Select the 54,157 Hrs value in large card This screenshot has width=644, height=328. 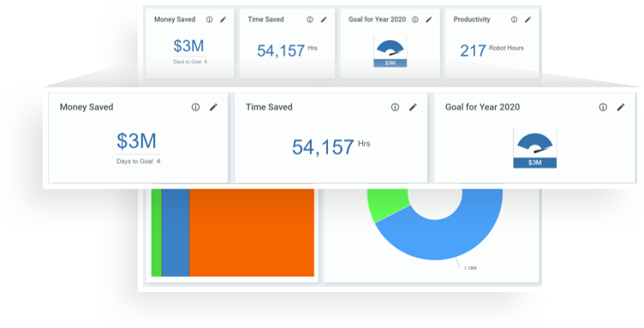[x=331, y=146]
